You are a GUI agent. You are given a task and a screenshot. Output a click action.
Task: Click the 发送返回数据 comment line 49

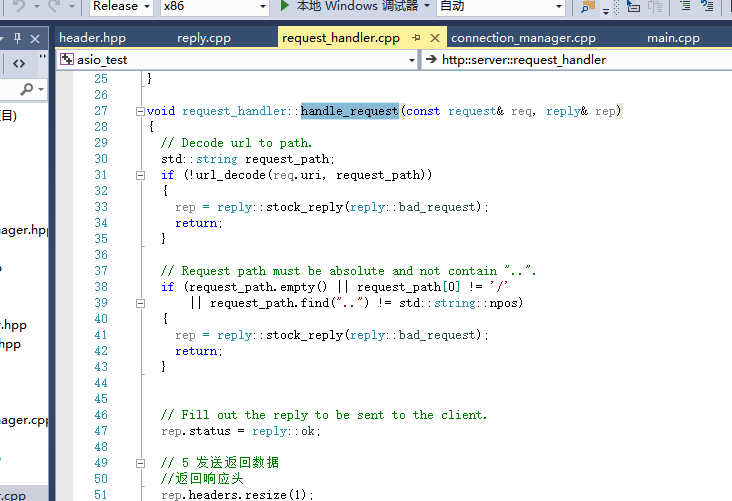point(219,463)
